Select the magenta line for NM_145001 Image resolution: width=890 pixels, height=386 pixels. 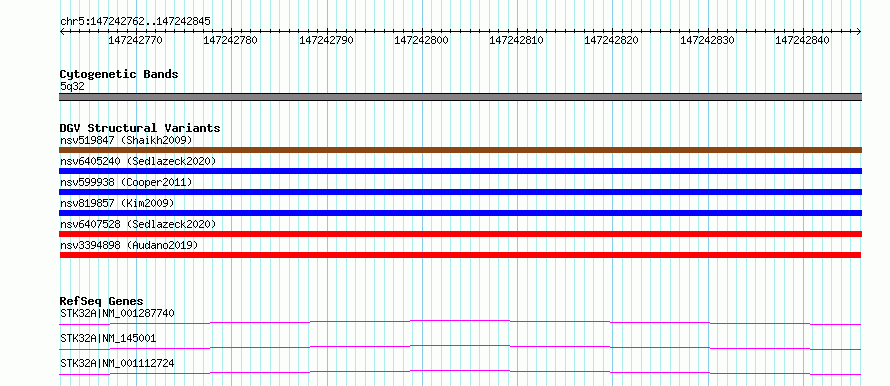coord(460,347)
